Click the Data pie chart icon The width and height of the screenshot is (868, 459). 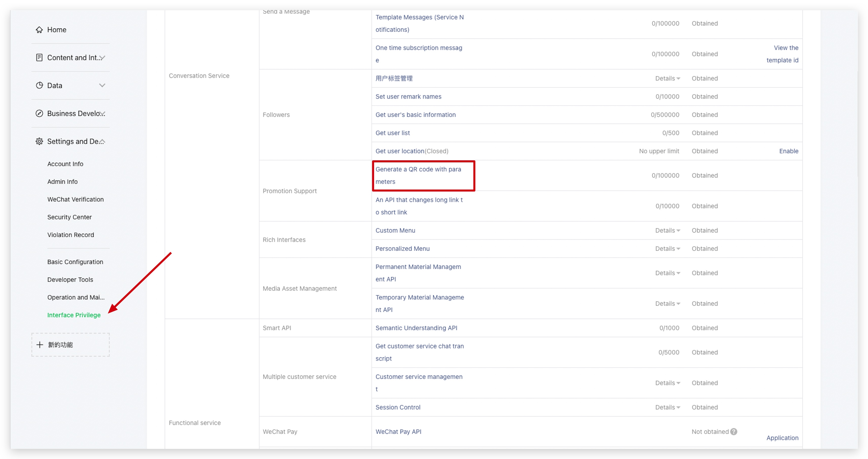point(39,85)
